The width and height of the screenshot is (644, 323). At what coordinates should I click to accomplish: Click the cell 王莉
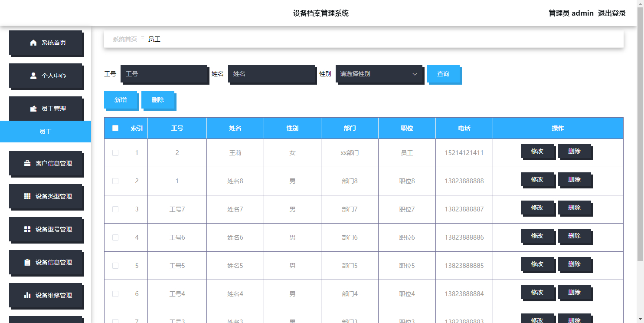point(235,153)
